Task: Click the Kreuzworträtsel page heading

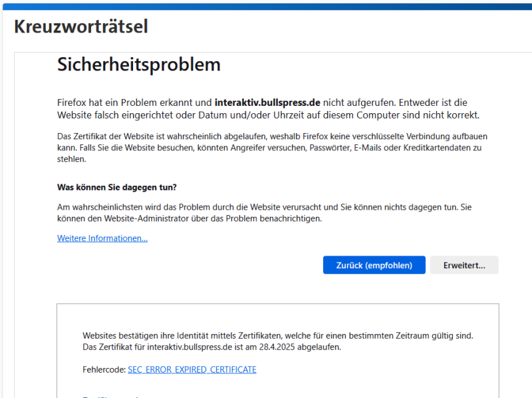Action: click(80, 27)
